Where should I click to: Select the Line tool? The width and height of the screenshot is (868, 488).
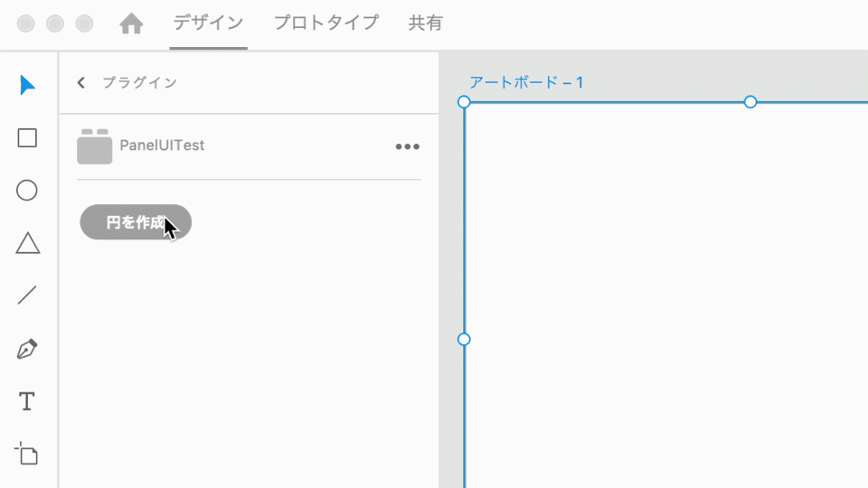coord(27,296)
